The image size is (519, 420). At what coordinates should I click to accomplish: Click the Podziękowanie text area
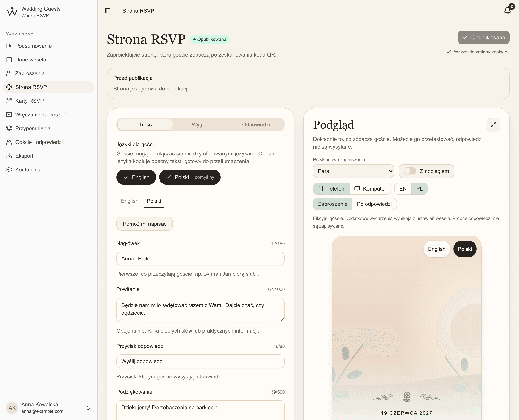[201, 410]
